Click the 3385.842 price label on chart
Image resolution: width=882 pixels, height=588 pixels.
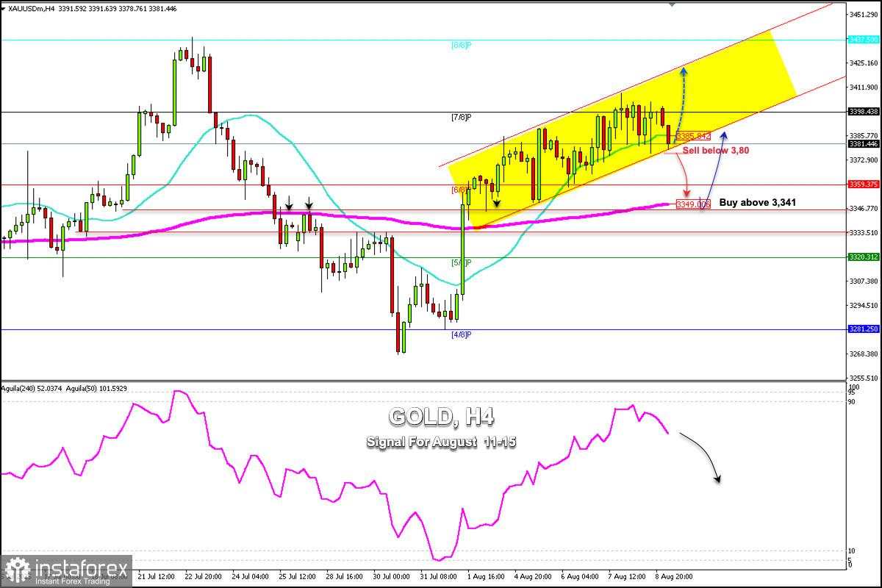pos(692,136)
